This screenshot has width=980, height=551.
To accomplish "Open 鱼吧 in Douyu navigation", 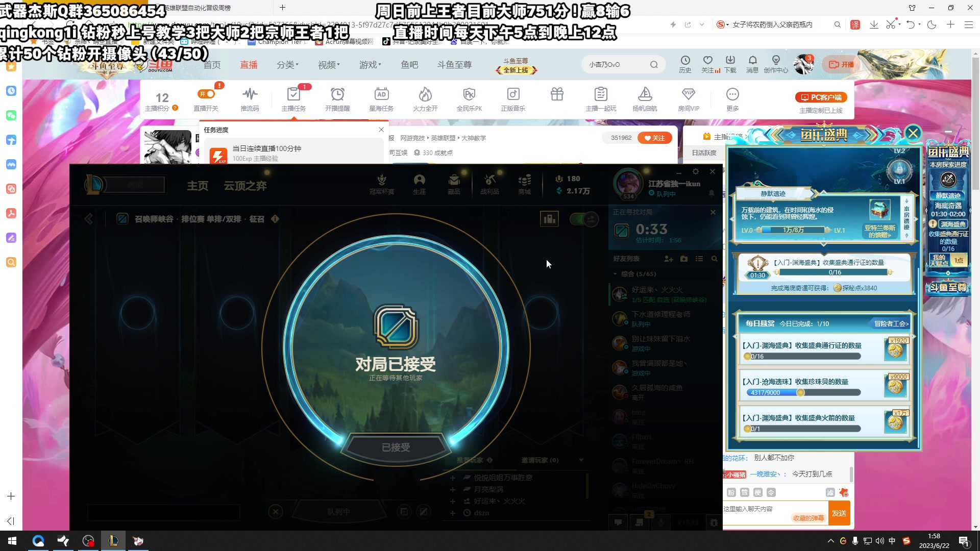I will coord(409,65).
